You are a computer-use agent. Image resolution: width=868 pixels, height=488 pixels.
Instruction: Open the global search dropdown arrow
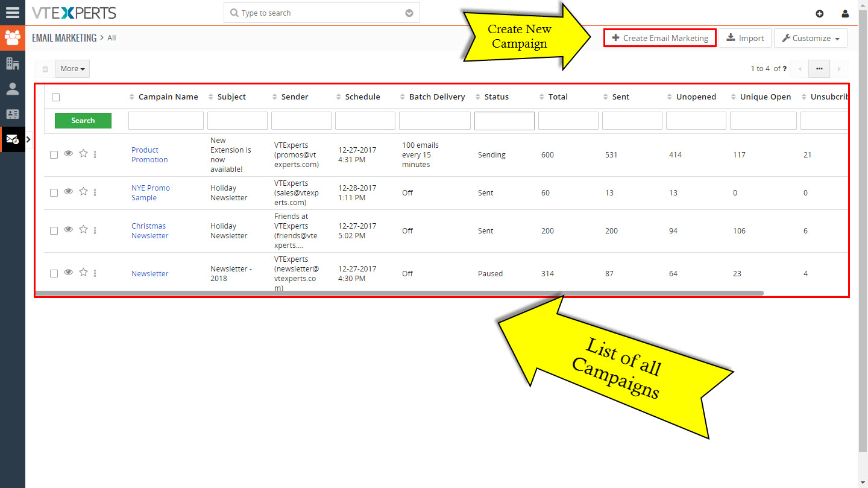click(409, 13)
